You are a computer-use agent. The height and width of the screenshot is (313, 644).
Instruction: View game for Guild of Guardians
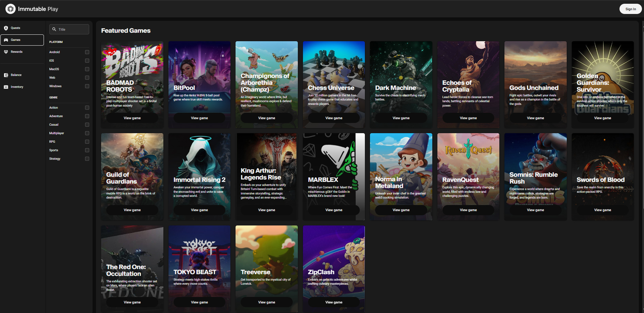pos(132,210)
